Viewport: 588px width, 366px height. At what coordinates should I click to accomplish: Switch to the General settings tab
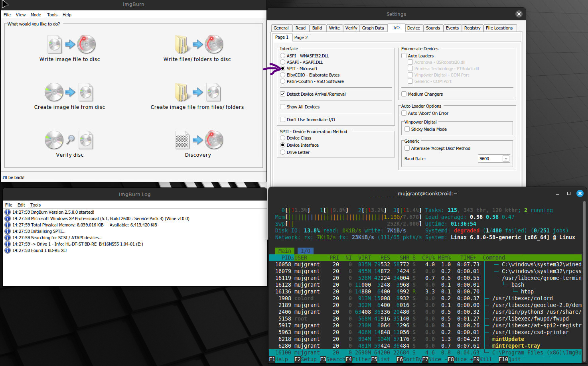(x=281, y=28)
